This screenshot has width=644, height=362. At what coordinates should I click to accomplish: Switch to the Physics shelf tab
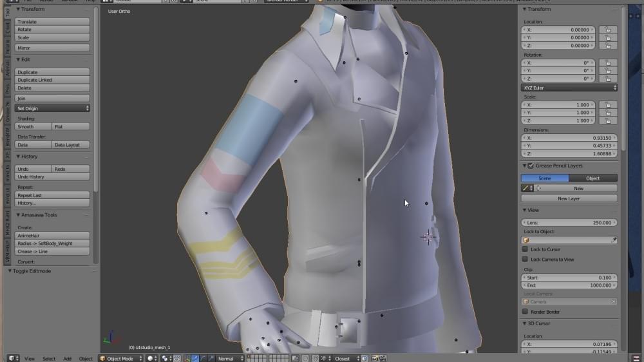(7, 89)
